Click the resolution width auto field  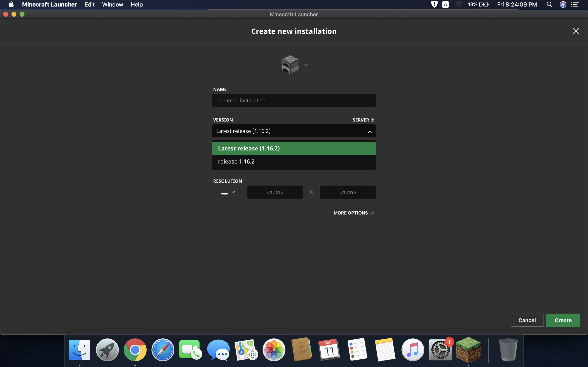(x=275, y=192)
